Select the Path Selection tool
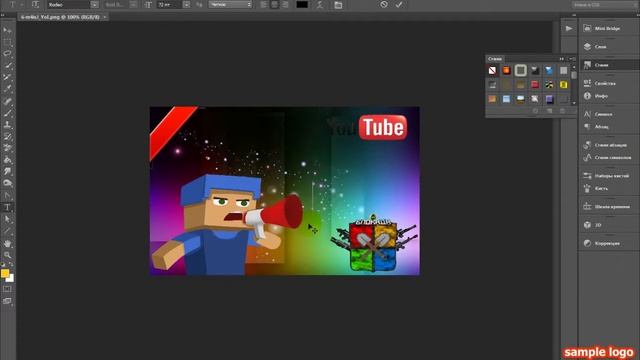The height and width of the screenshot is (360, 640). tap(7, 219)
